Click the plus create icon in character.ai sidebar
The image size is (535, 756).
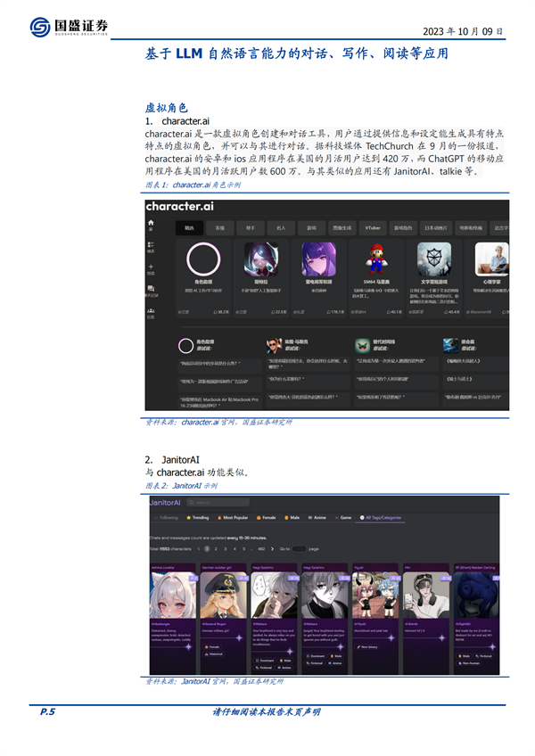[151, 267]
